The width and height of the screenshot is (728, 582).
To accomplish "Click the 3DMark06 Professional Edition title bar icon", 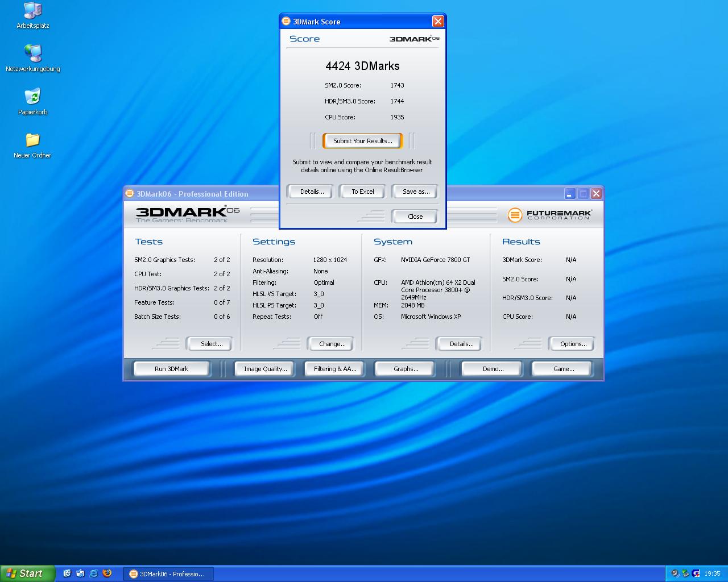I will coord(130,194).
